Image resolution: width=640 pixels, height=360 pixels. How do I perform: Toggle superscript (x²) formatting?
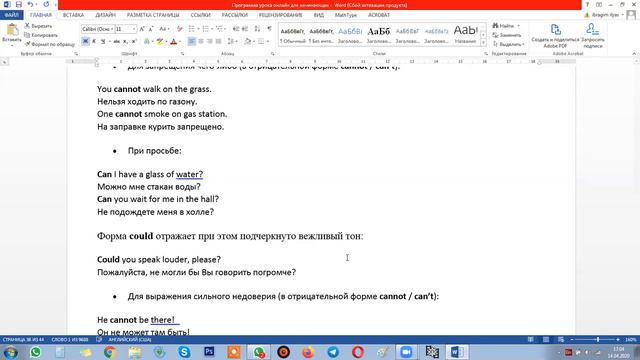click(x=134, y=41)
